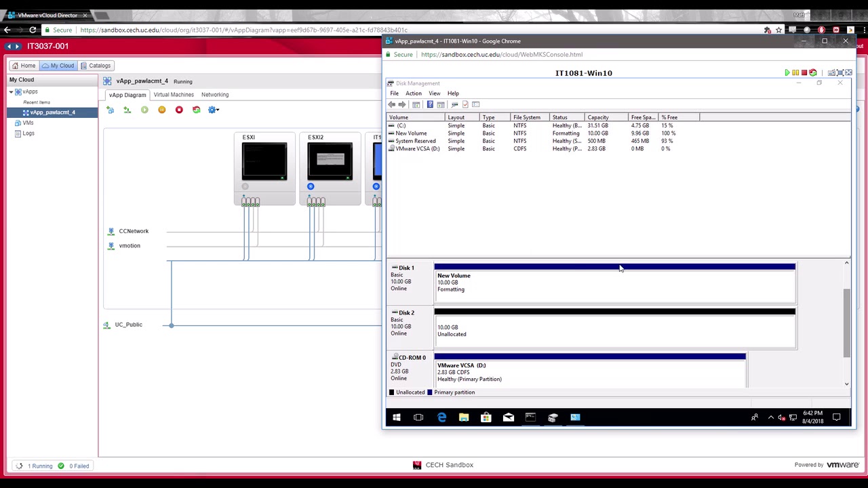This screenshot has height=488, width=868.
Task: Start the vApp with the green play icon
Action: tap(144, 110)
